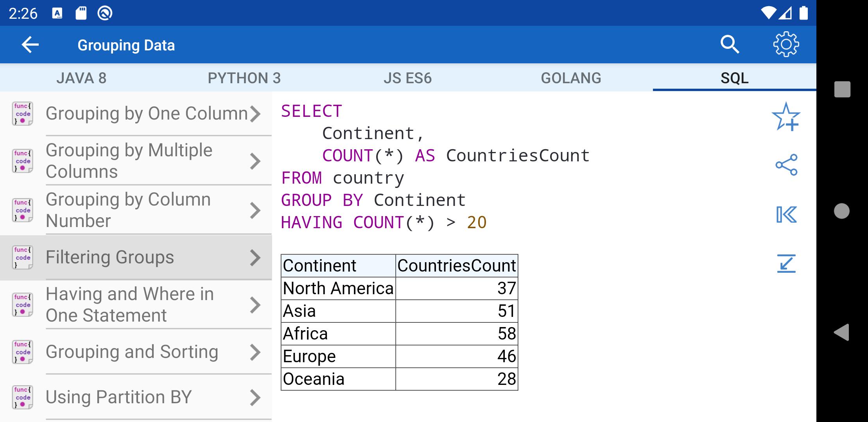Screen dimensions: 868x422
Task: Switch to the PYTHON 3 tab
Action: (x=244, y=78)
